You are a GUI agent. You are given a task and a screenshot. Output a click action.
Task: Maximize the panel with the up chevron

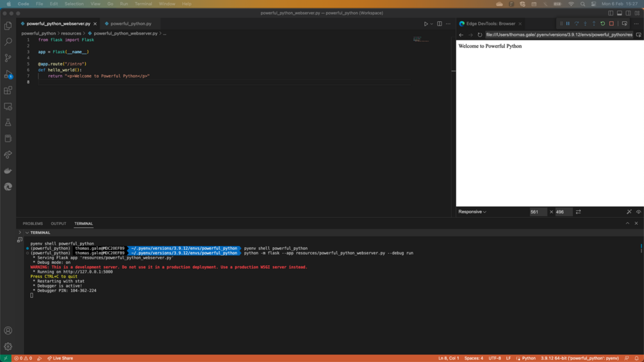pos(627,223)
